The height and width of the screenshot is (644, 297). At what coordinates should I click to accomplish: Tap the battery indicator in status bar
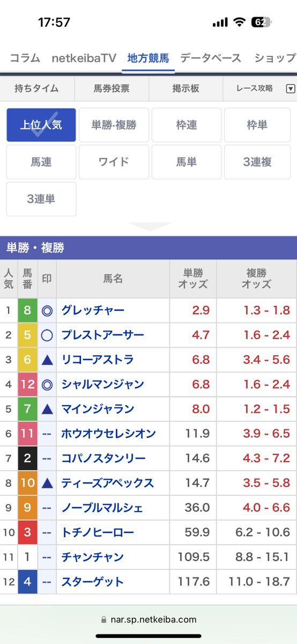[262, 22]
